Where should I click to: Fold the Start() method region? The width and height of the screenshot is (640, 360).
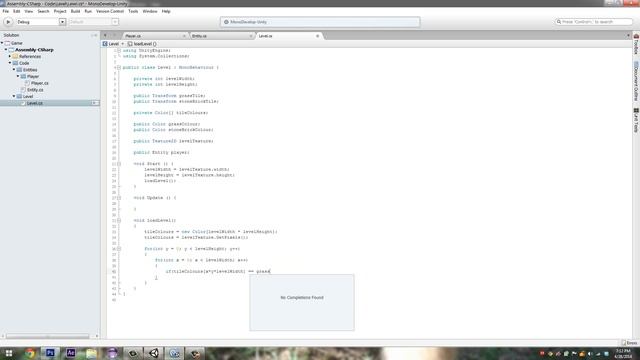pos(119,164)
